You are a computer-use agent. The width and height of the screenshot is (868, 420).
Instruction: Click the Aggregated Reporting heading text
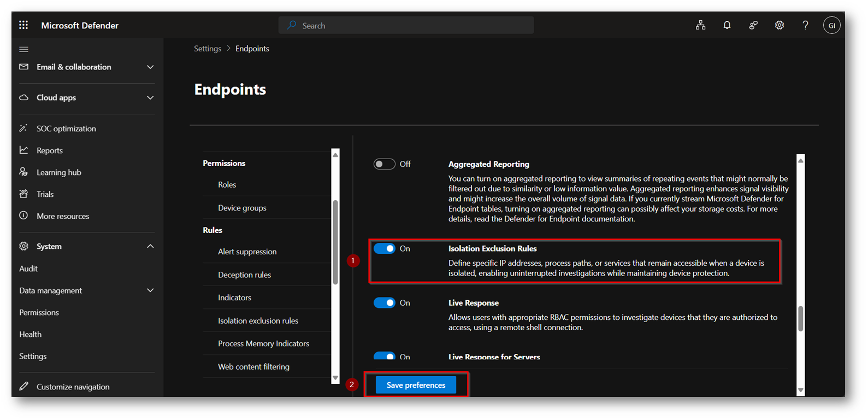tap(489, 164)
